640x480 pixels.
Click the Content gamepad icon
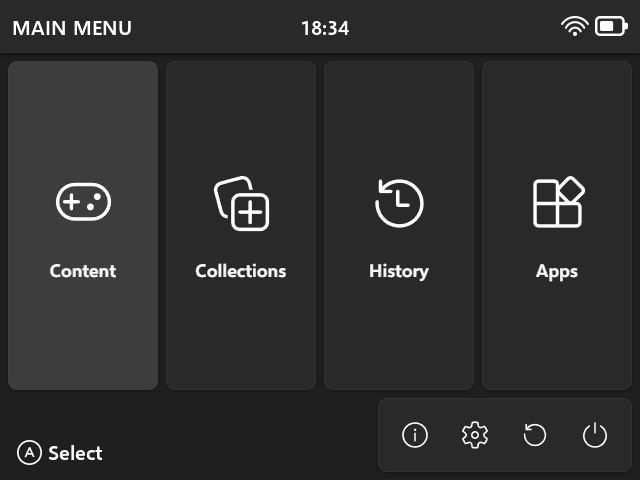coord(83,203)
